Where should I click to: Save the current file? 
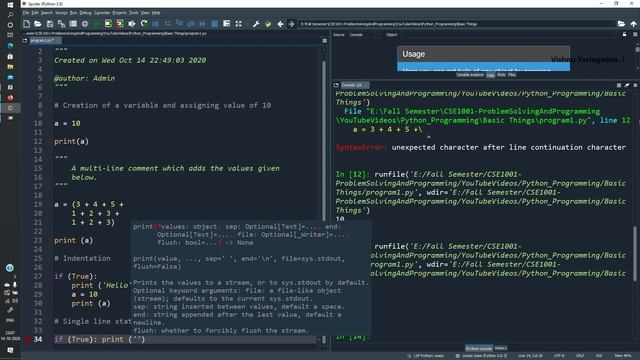(50, 24)
